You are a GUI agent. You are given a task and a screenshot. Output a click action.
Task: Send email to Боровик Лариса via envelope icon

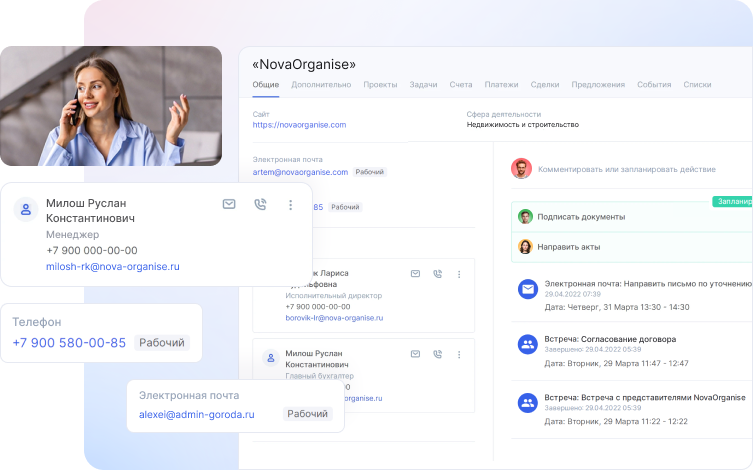tap(415, 273)
